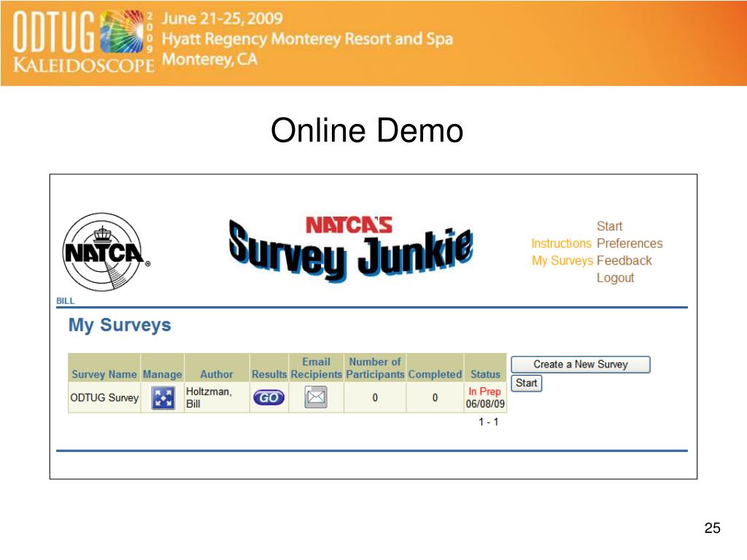Click Email Recipients column header
Screen dimensions: 747x560
[317, 368]
